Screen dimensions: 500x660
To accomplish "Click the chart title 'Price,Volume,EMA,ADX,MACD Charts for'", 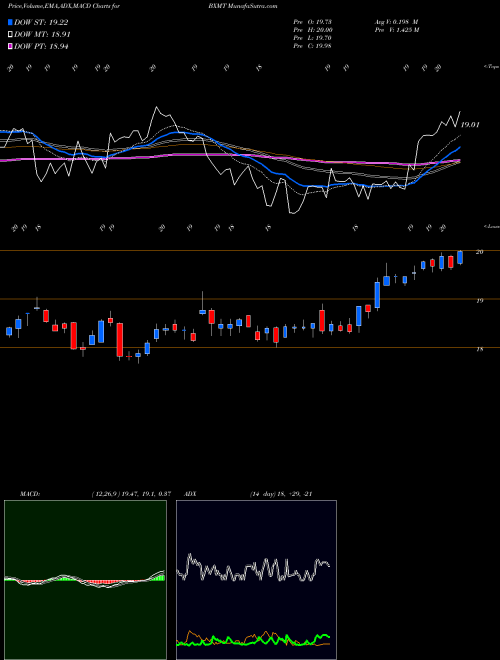I will (64, 6).
